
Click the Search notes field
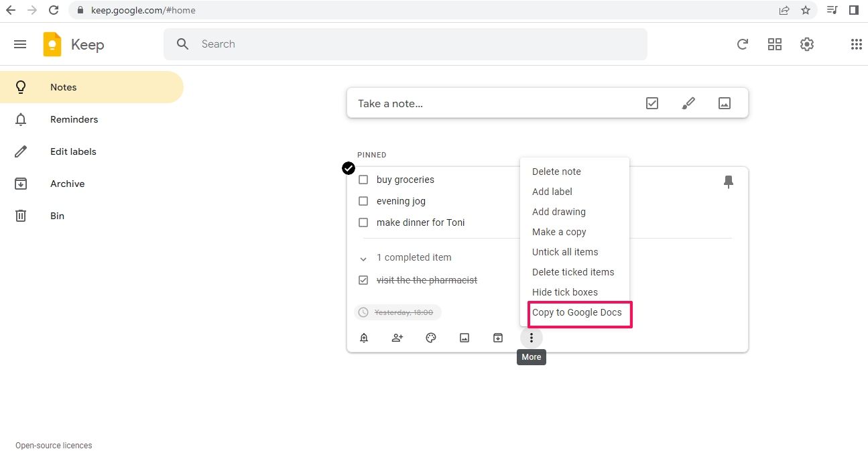406,44
